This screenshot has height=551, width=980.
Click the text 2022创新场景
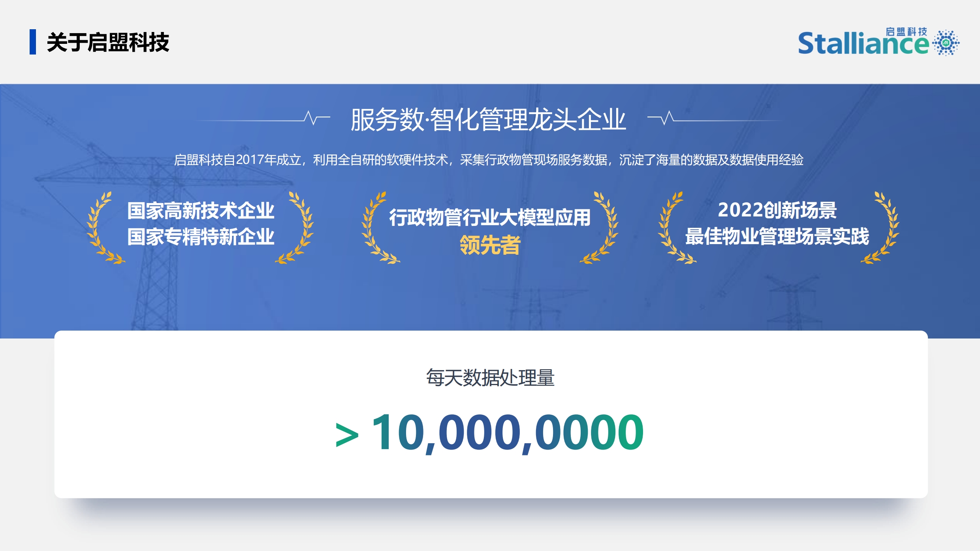[777, 210]
